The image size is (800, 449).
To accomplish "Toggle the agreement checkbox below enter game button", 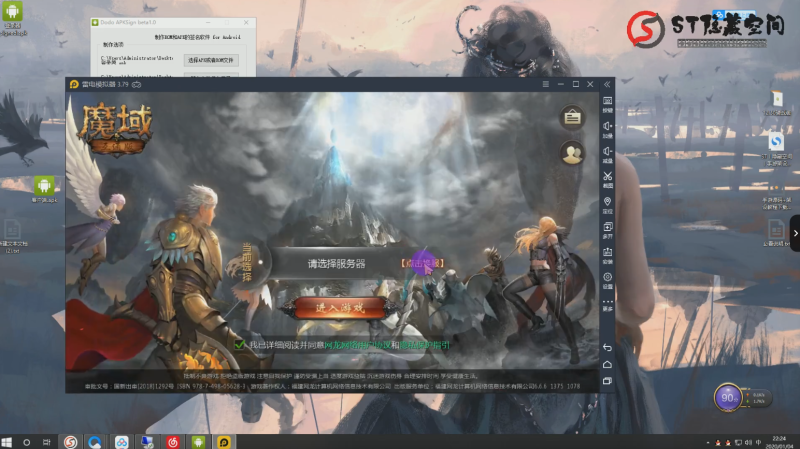I will point(239,345).
